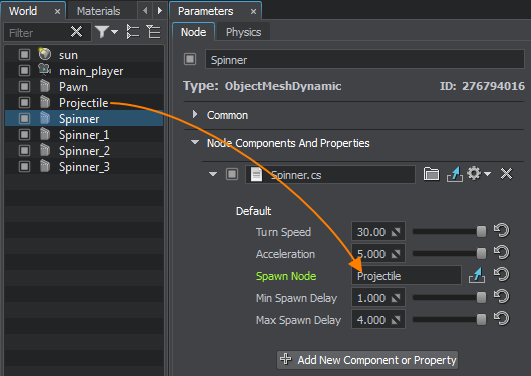Screen dimensions: 531x376
Task: Reset Max Spawn Delay to default
Action: [x=502, y=319]
